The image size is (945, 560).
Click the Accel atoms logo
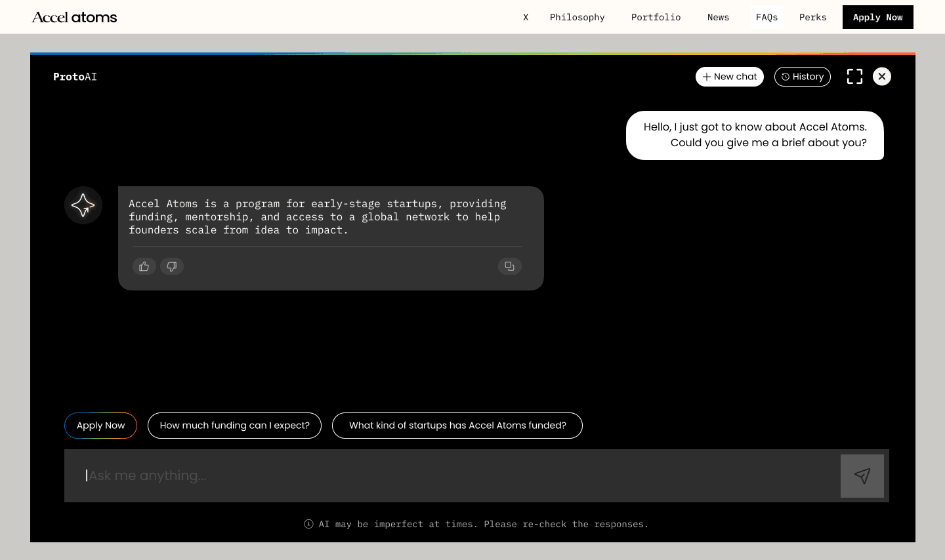point(74,17)
